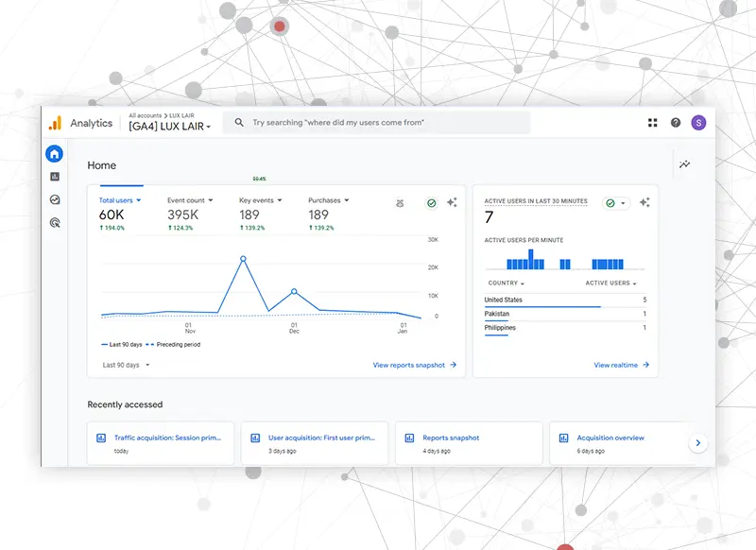This screenshot has width=756, height=550.
Task: Open the Reports icon in sidebar
Action: (x=55, y=177)
